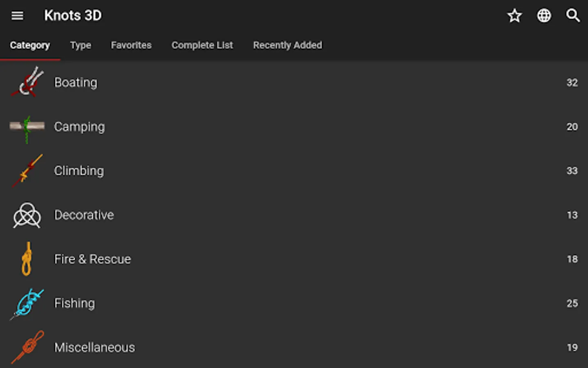Click the count 33 beside Climbing
The height and width of the screenshot is (368, 588).
point(572,171)
